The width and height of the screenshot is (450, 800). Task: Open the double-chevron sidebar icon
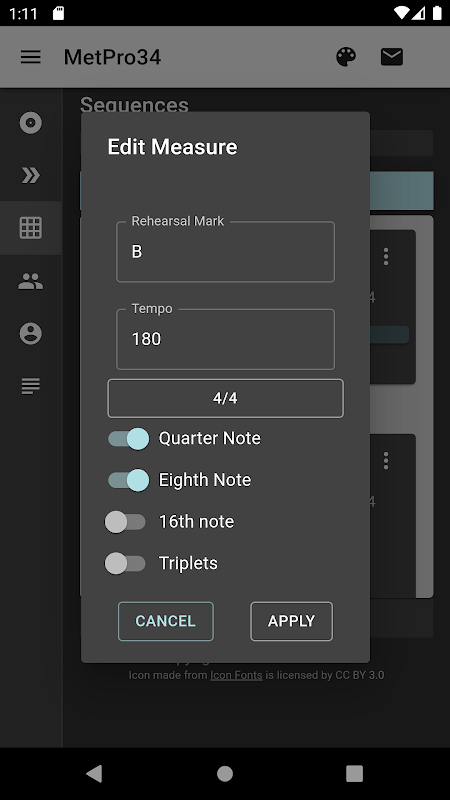(x=31, y=176)
